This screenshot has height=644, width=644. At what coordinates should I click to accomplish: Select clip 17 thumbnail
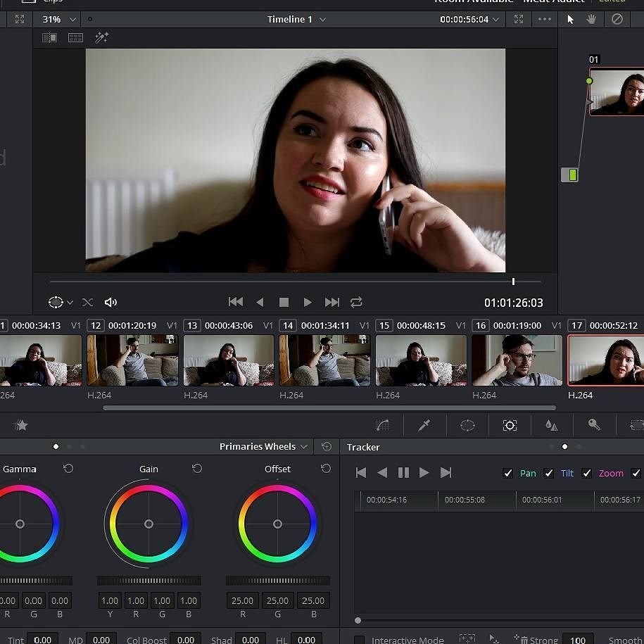click(606, 360)
